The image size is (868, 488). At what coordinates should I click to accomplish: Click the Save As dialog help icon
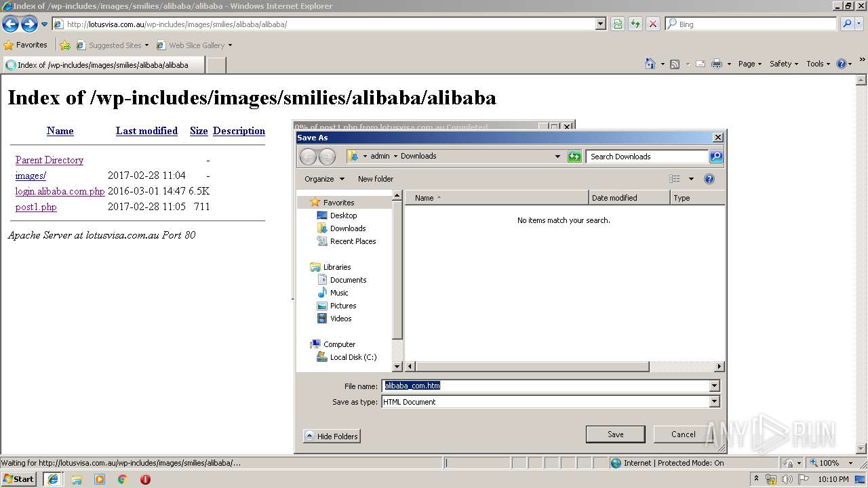709,179
